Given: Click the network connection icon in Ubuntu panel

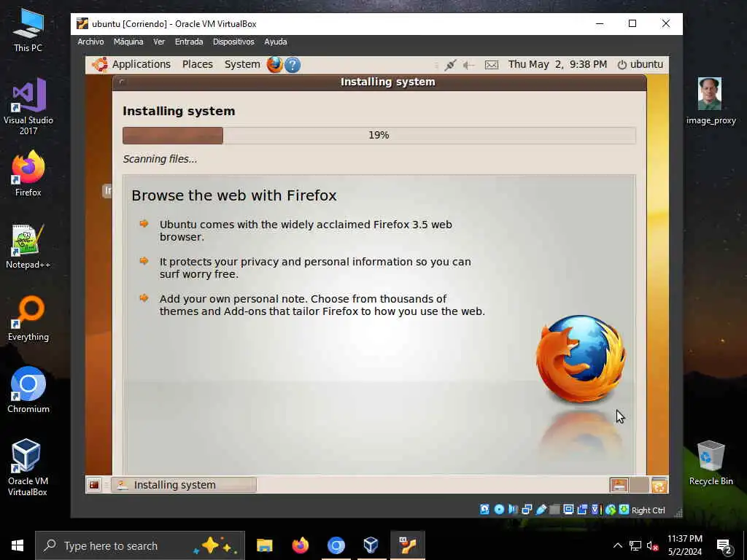Looking at the screenshot, I should click(x=449, y=65).
